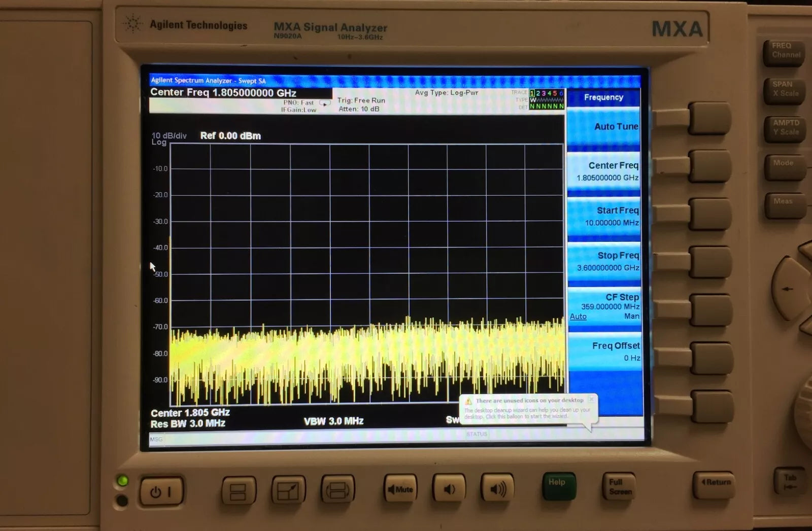Open the Center Freq 1.805 GHz softkey

pos(603,171)
